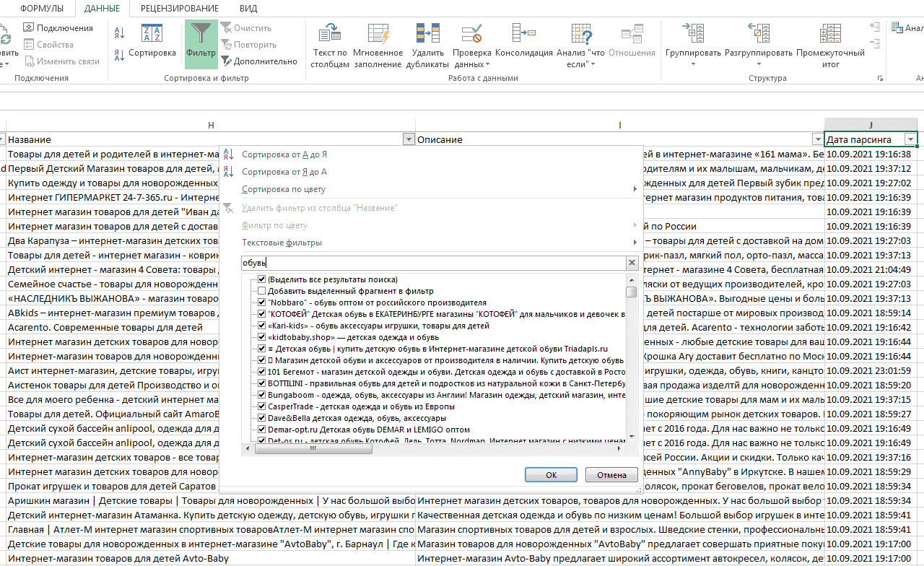
Task: Uncheck the 101 Бегемот item
Action: [262, 371]
